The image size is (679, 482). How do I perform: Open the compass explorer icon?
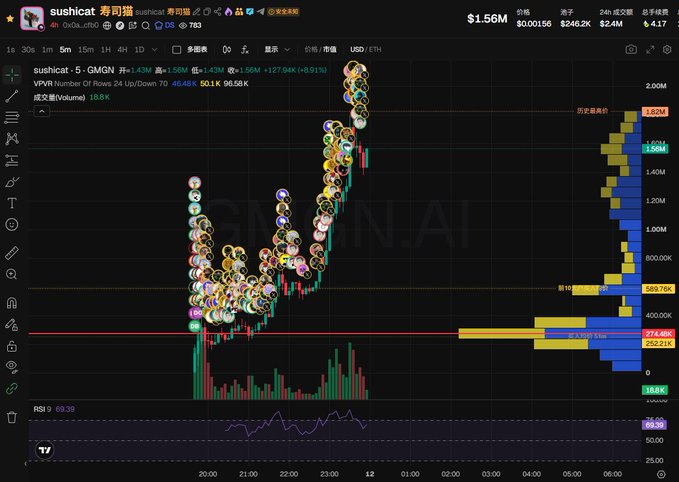point(120,26)
